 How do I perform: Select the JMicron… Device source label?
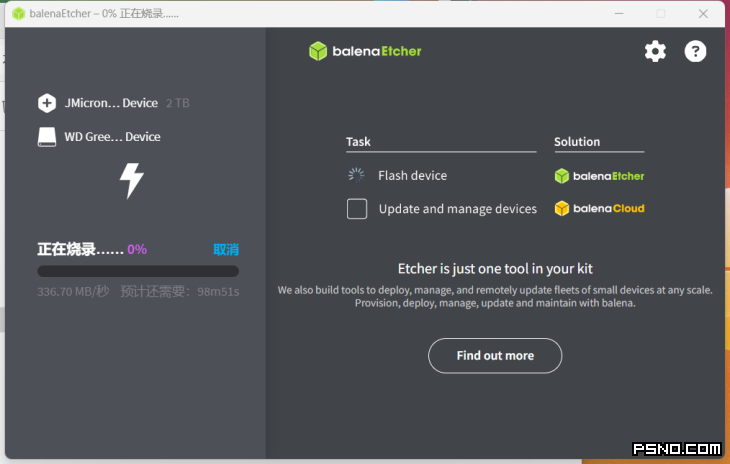pos(111,103)
